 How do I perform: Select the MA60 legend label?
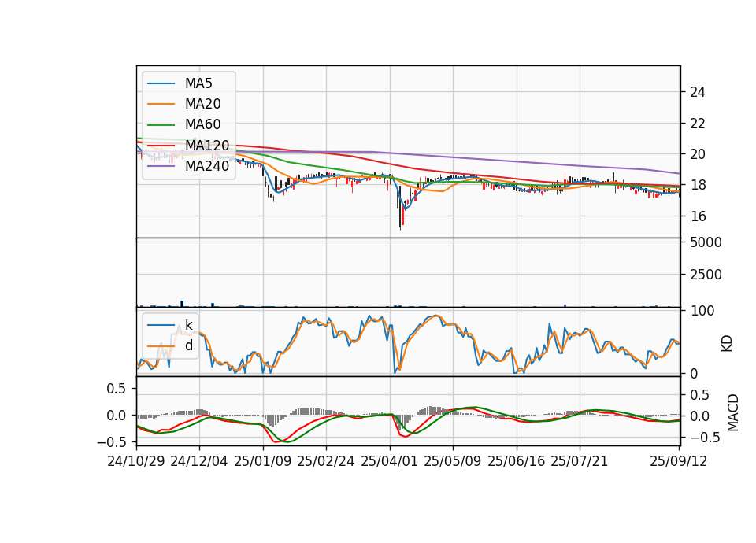point(202,125)
